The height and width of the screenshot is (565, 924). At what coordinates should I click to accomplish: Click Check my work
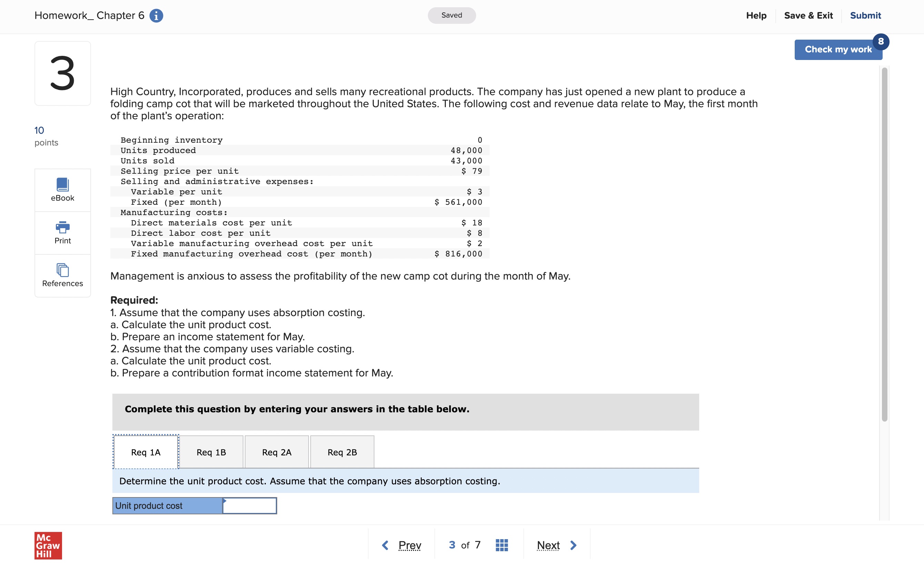(x=838, y=49)
